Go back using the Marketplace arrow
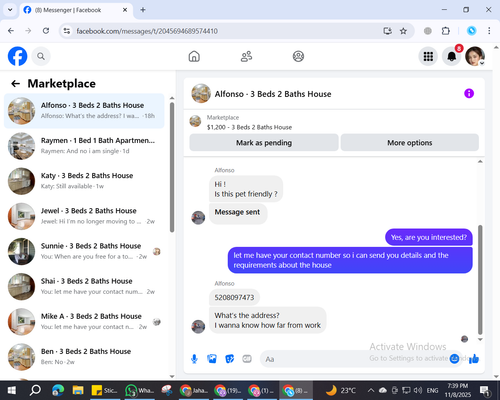Viewport: 500px width, 400px height. [x=16, y=84]
